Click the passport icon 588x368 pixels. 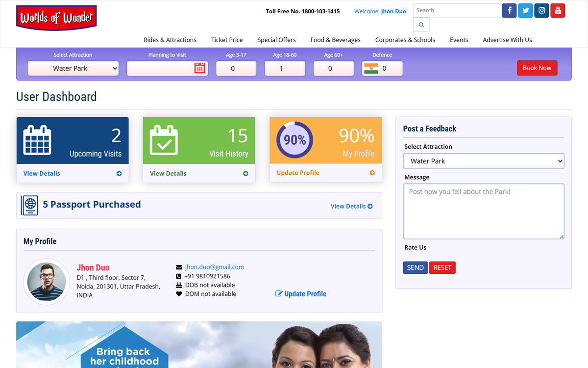(29, 205)
